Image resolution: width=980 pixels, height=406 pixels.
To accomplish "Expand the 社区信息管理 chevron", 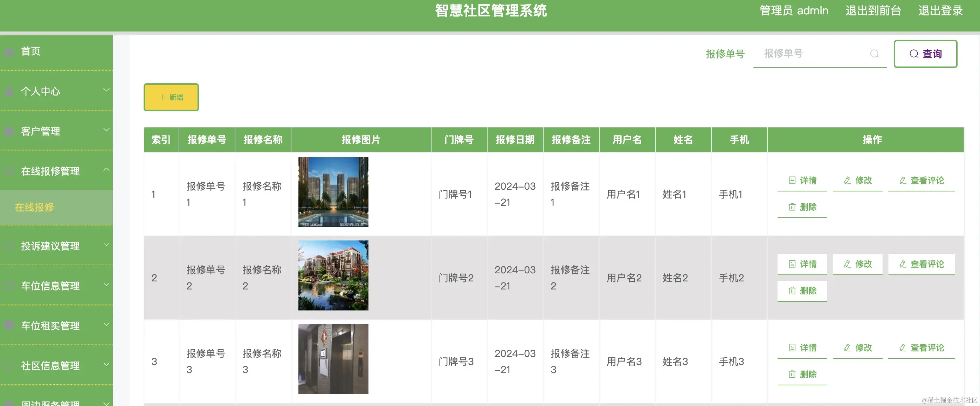I will click(x=106, y=365).
